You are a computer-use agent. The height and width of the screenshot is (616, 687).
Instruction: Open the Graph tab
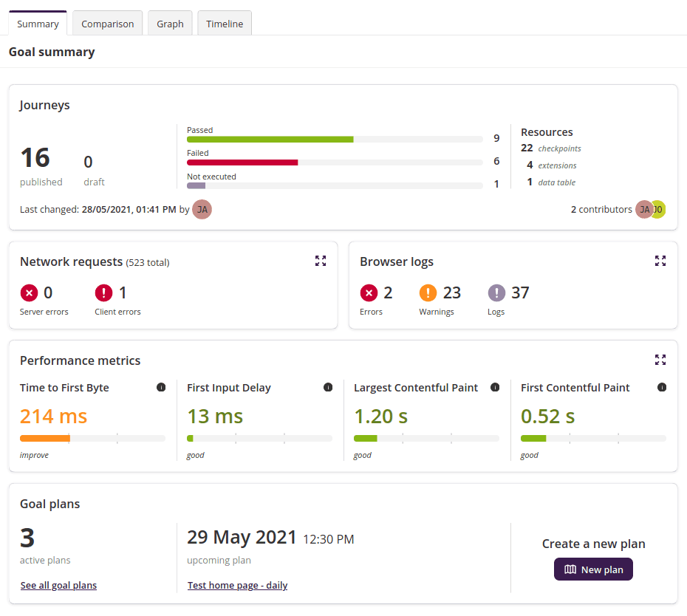[170, 24]
